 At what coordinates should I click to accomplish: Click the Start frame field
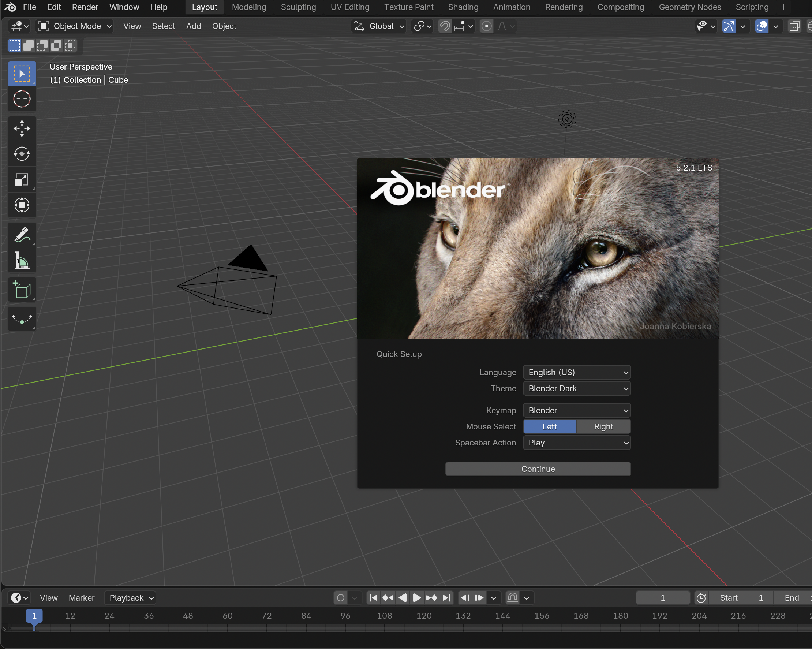click(x=741, y=598)
